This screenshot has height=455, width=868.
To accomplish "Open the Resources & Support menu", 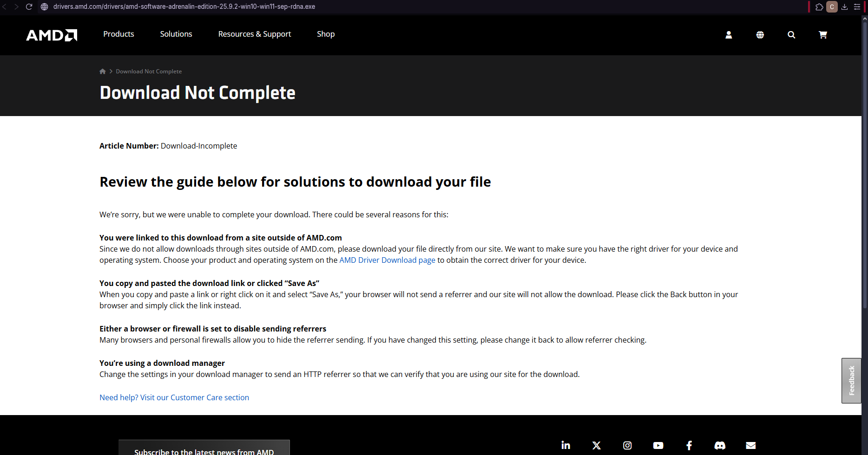I will [x=255, y=34].
